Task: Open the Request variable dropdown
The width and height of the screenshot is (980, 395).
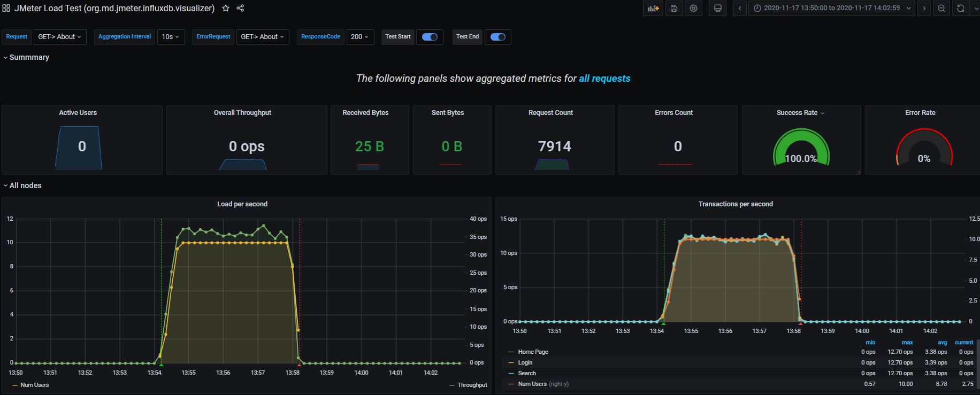Action: tap(60, 37)
